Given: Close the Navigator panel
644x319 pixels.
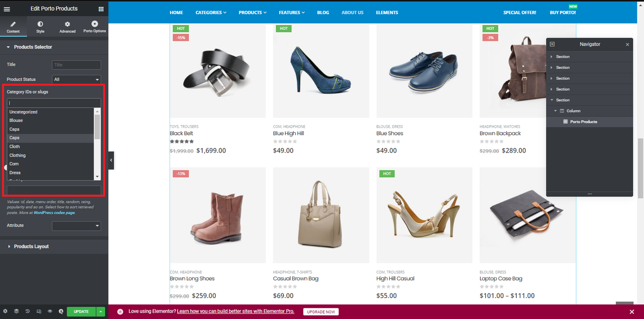Looking at the screenshot, I should coord(627,44).
